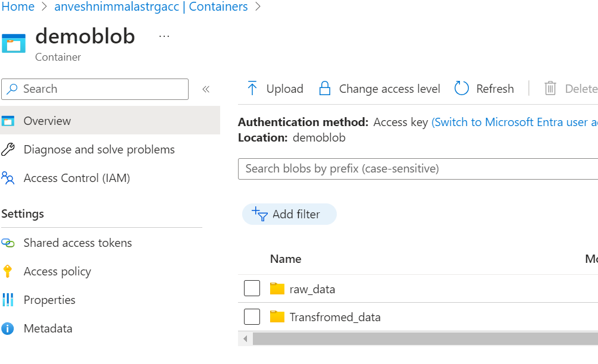Viewport: 598px width, 364px height.
Task: Go to Home in the breadcrumb
Action: [18, 7]
